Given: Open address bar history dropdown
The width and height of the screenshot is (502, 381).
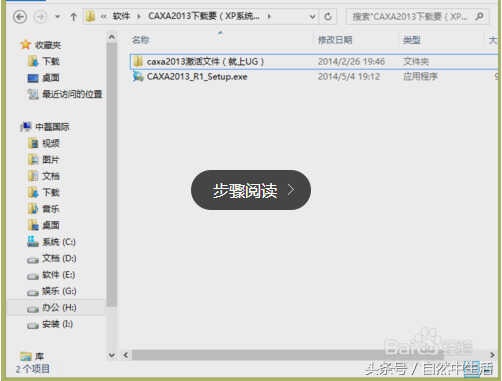Looking at the screenshot, I should tap(312, 16).
